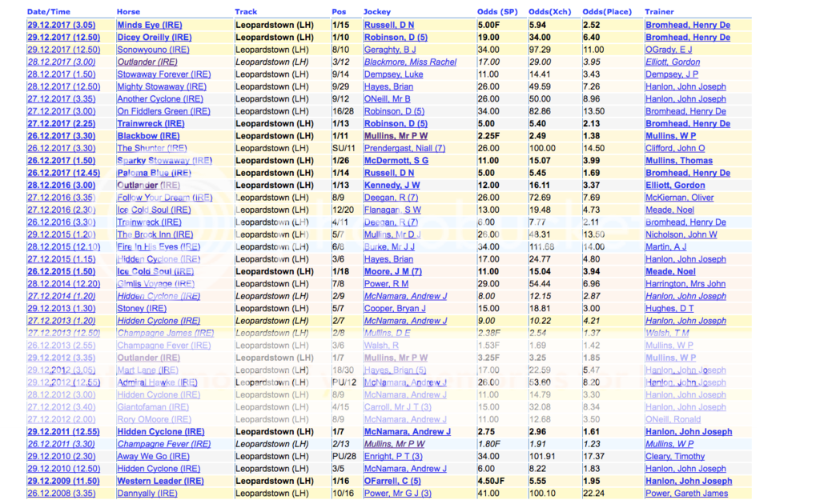The image size is (820, 504).
Task: Click the Trainer column header
Action: [659, 12]
